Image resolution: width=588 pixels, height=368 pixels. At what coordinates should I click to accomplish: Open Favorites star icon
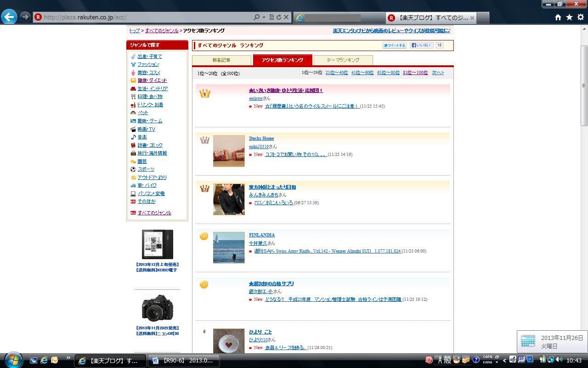[569, 17]
